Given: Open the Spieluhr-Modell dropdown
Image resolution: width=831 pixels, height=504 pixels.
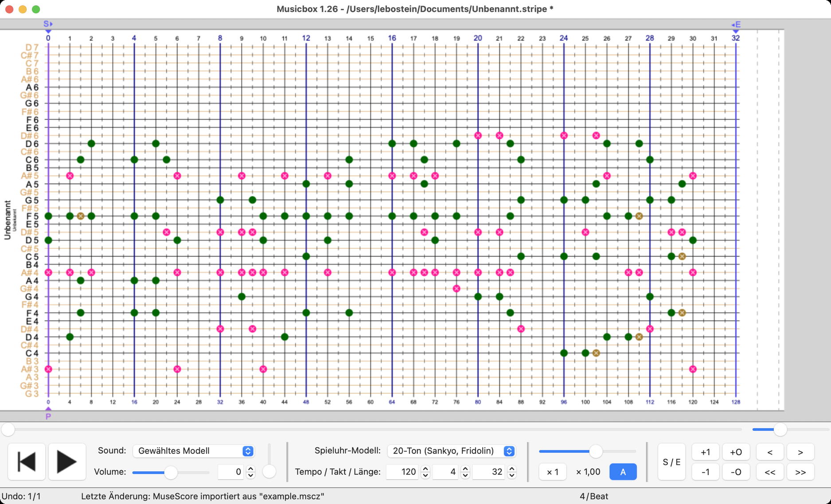Looking at the screenshot, I should click(451, 451).
